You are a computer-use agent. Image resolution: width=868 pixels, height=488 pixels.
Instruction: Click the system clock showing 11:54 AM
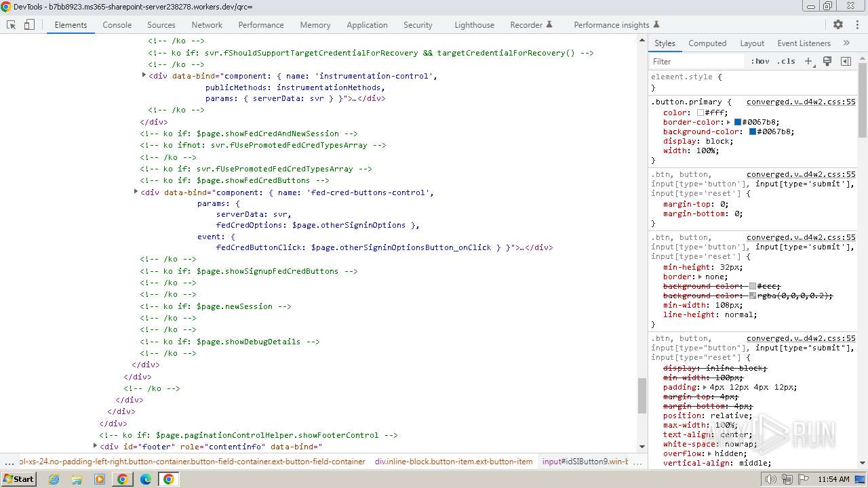(x=833, y=479)
